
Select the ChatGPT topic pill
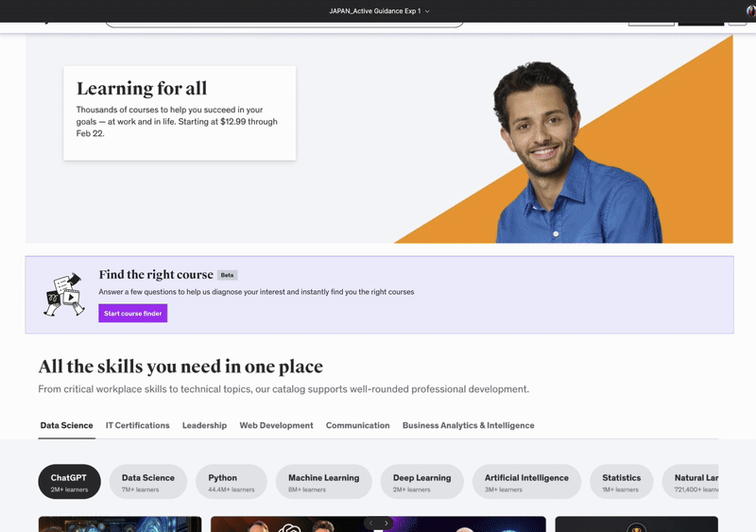click(x=69, y=482)
